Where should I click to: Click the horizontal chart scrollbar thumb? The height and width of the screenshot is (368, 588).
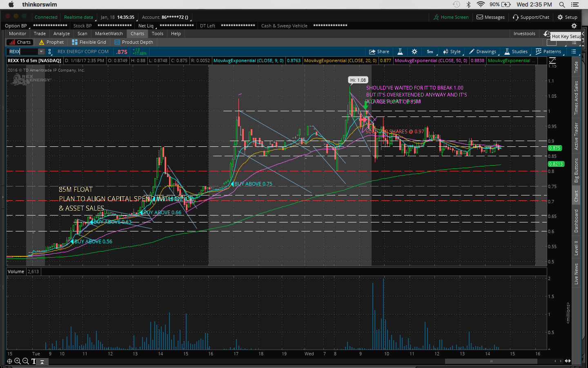click(491, 361)
